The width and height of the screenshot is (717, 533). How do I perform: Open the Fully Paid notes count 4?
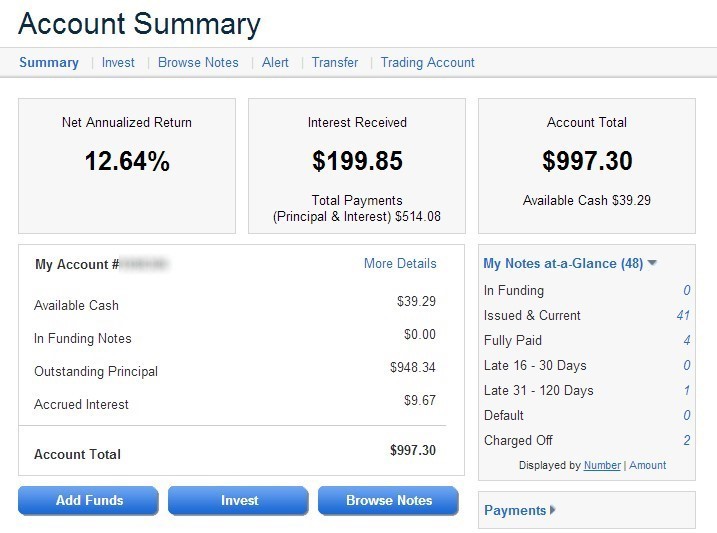(687, 340)
